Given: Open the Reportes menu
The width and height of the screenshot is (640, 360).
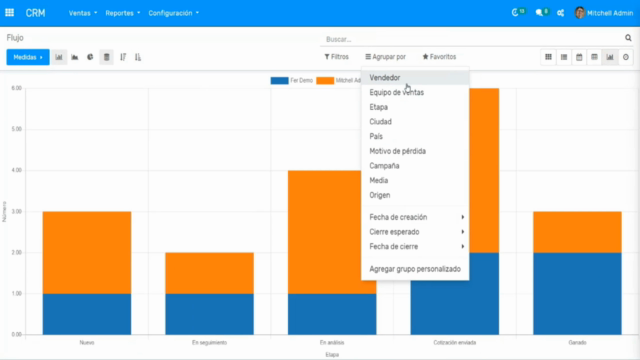Looking at the screenshot, I should 122,13.
